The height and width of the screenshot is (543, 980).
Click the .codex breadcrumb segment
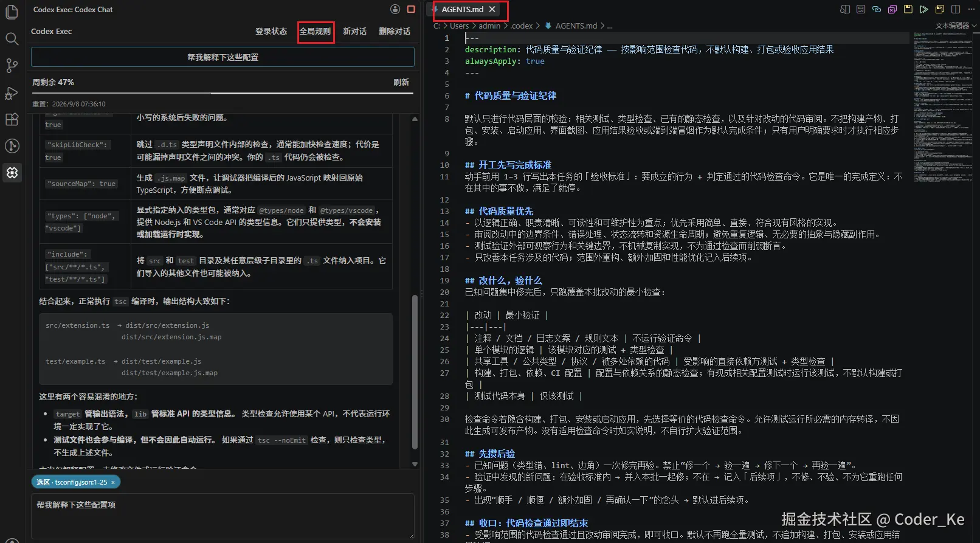pyautogui.click(x=522, y=26)
